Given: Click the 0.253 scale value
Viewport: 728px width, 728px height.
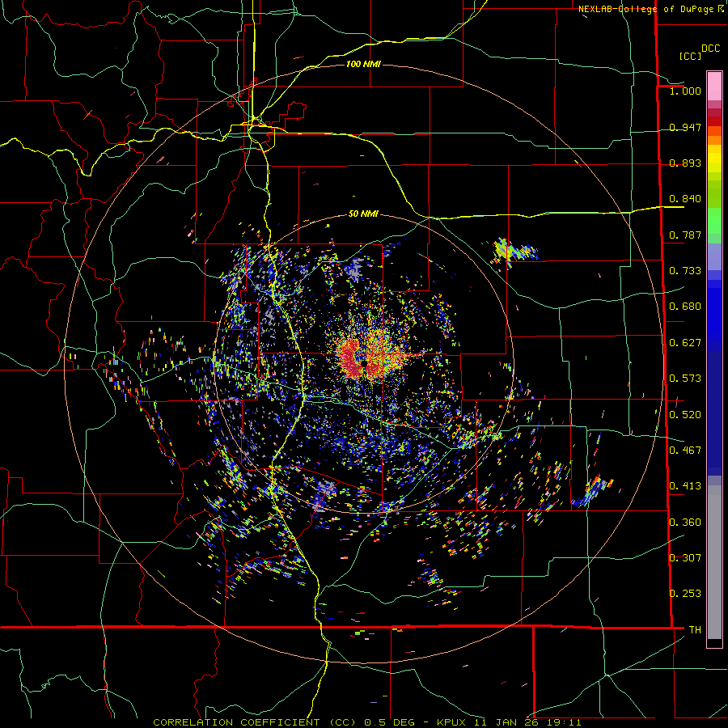Looking at the screenshot, I should pyautogui.click(x=685, y=594).
